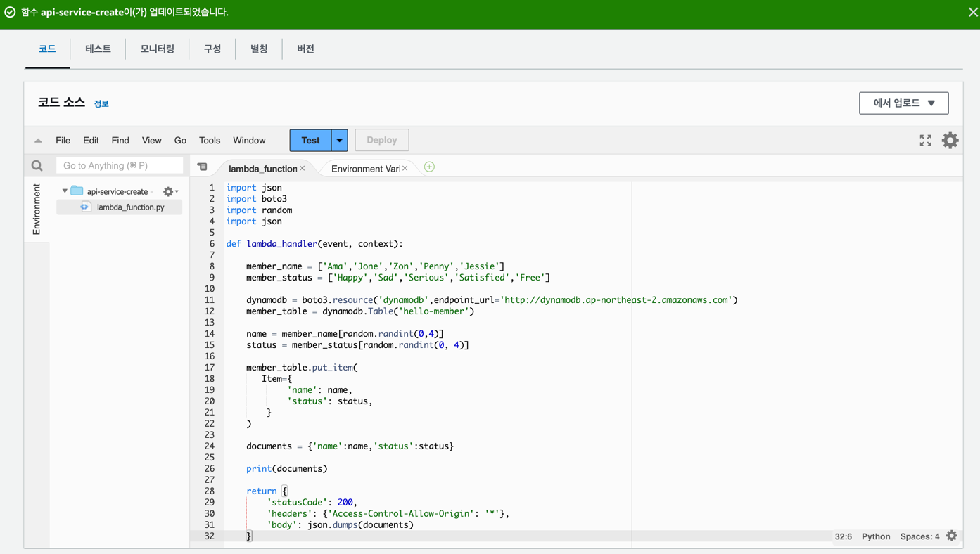Viewport: 980px width, 554px height.
Task: Click the 'print(documents)' code line
Action: point(287,469)
